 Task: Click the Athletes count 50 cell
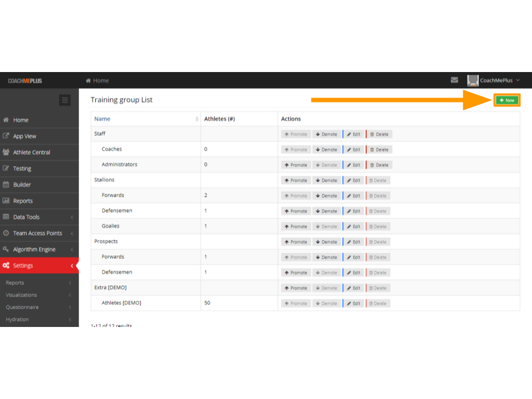point(239,303)
